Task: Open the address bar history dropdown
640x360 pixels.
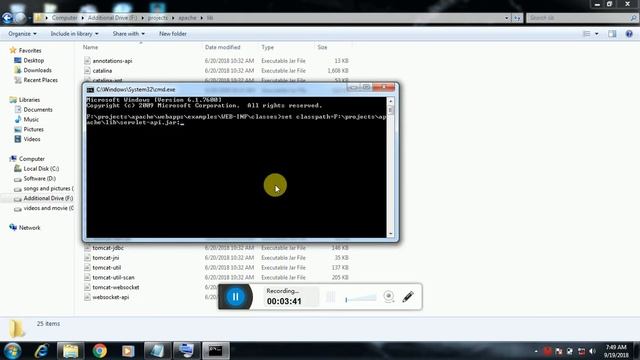Action: (507, 18)
